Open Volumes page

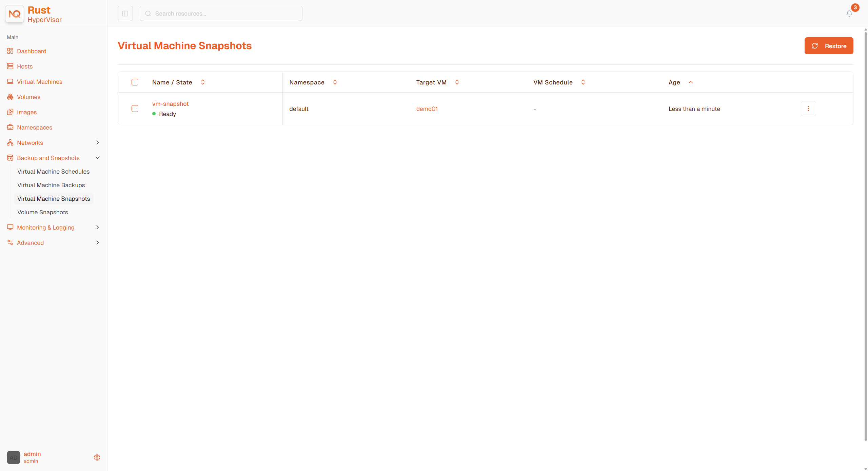(28, 97)
